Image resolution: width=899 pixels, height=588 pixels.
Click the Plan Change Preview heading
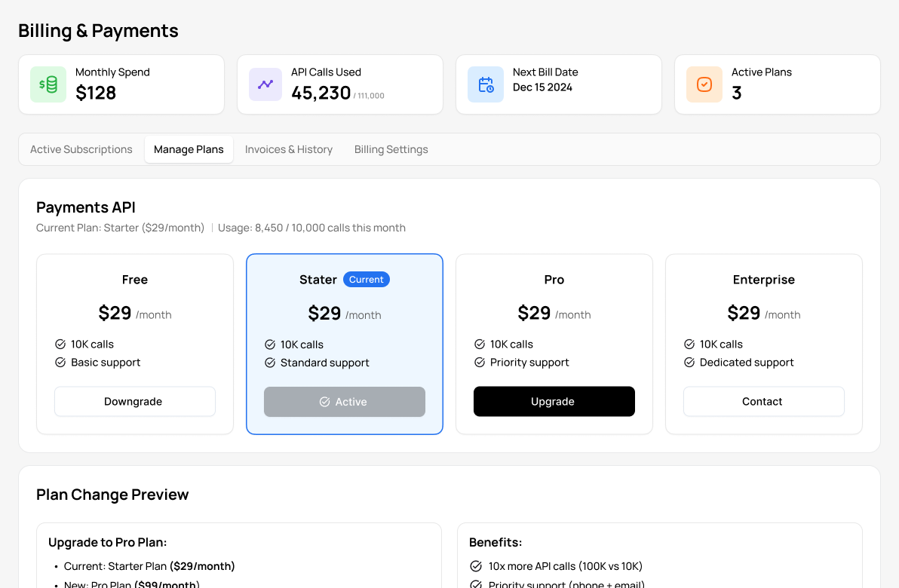[112, 495]
